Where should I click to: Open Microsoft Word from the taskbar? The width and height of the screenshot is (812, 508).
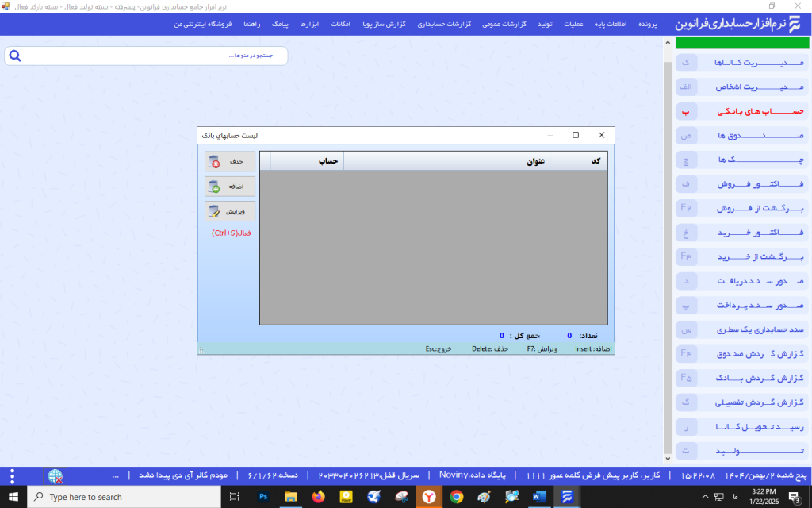540,497
